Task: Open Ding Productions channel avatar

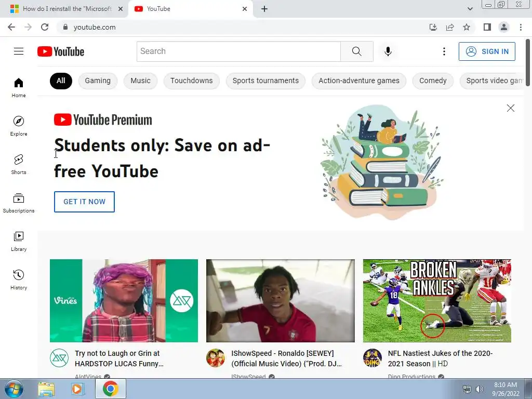Action: (x=372, y=358)
